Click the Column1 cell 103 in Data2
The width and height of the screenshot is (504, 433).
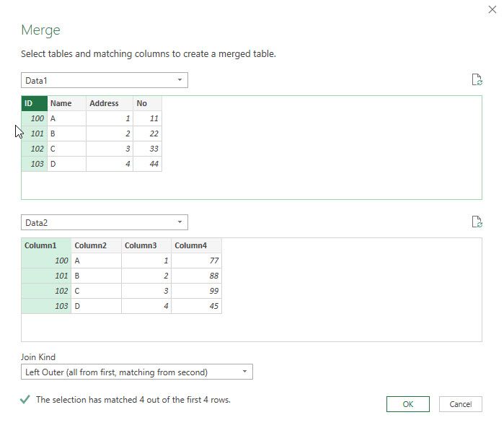(46, 306)
